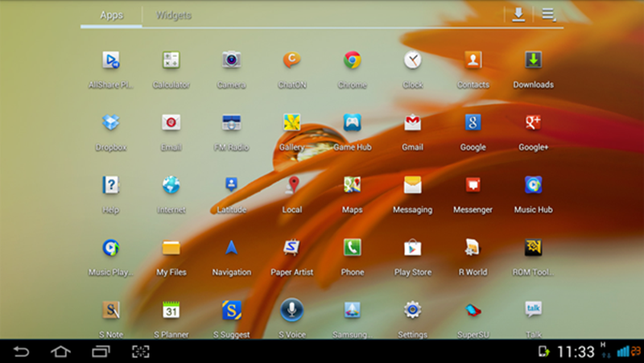Launch ChatON messenger
644x363 pixels.
(292, 60)
